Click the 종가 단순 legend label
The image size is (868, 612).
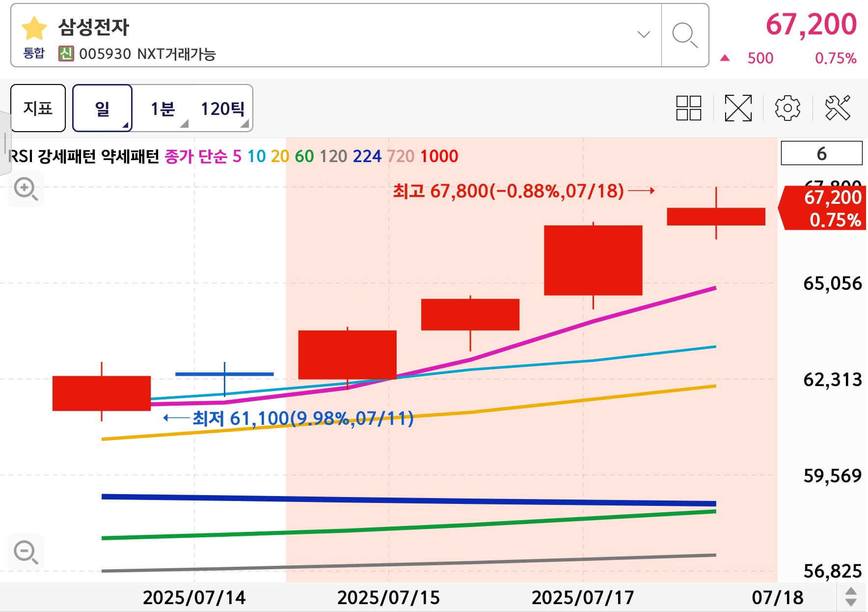[x=196, y=156]
